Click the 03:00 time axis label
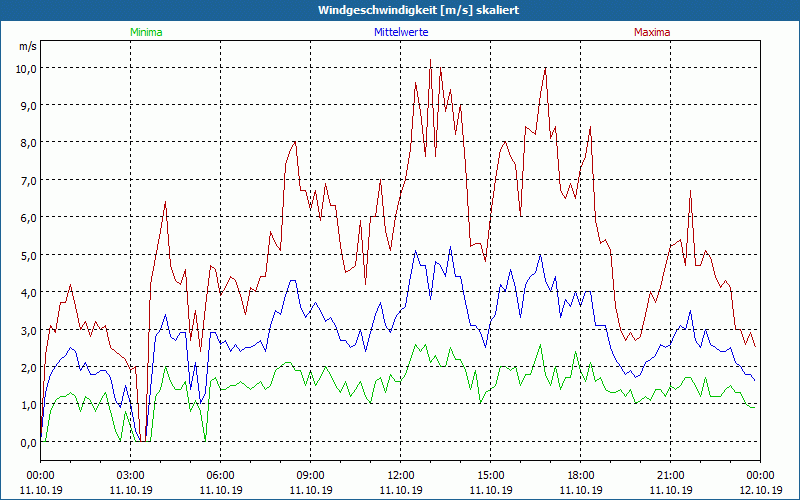This screenshot has height=500, width=800. tap(131, 476)
